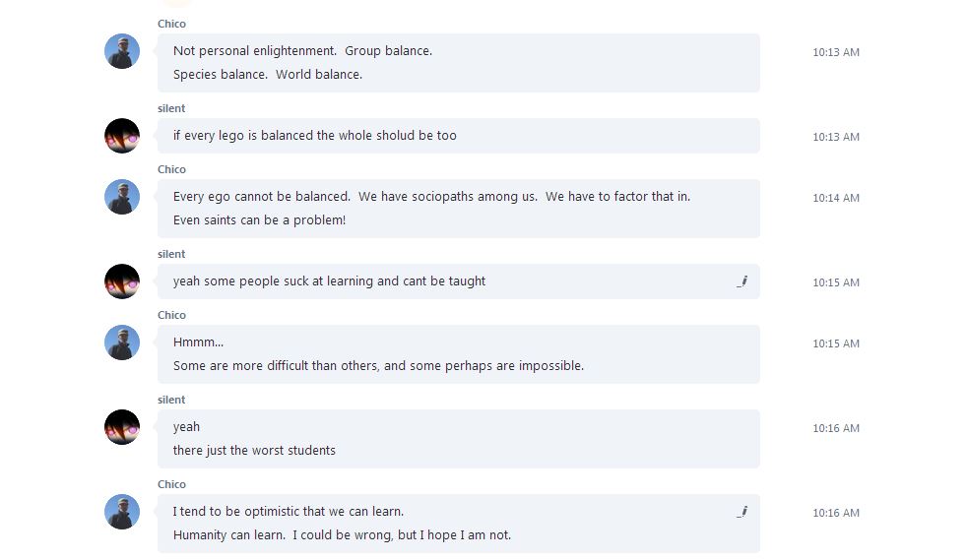Screen dimensions: 967x560
Task: Click the edited pencil icon on "I tend to be optimistic" message
Action: pos(741,512)
